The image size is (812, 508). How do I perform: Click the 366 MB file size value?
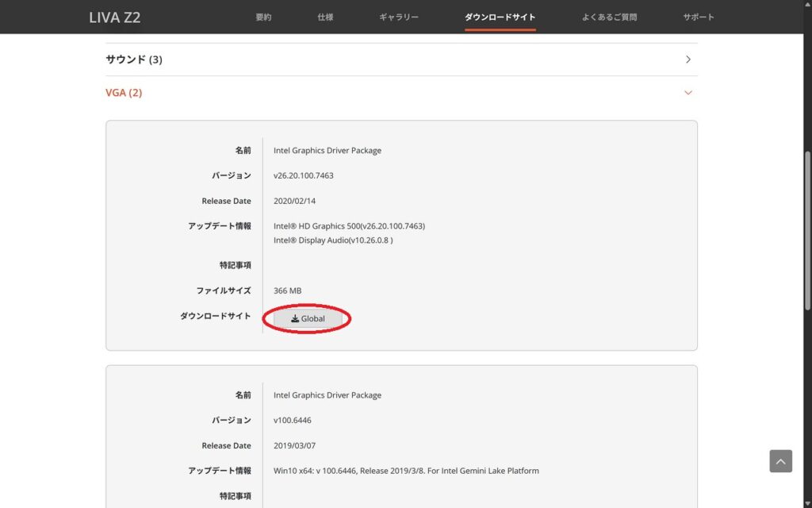pos(287,291)
